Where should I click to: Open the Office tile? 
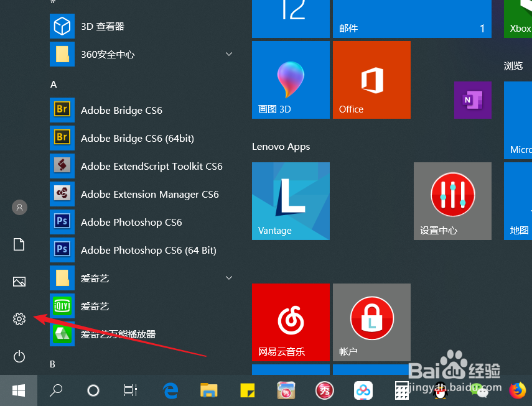click(x=371, y=80)
